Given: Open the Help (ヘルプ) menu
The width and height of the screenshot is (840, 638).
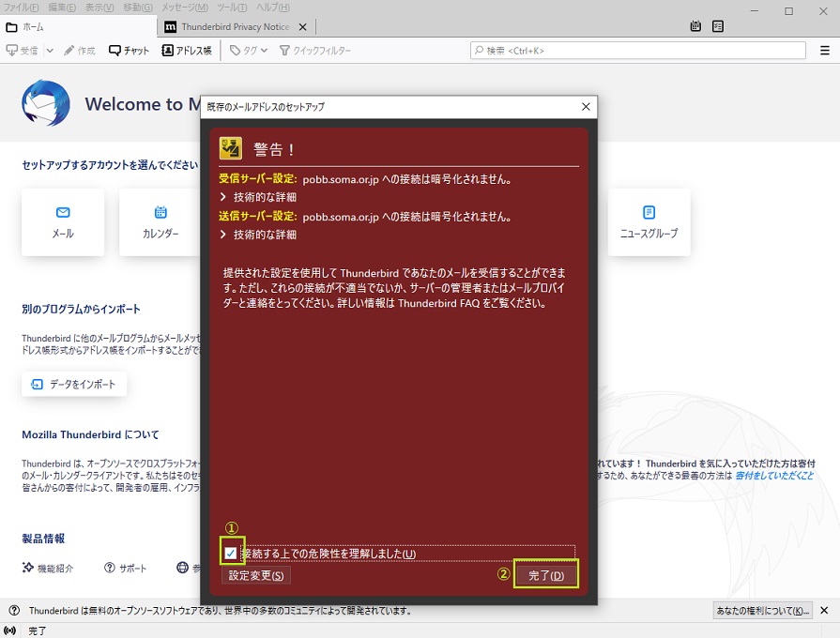Looking at the screenshot, I should tap(273, 7).
